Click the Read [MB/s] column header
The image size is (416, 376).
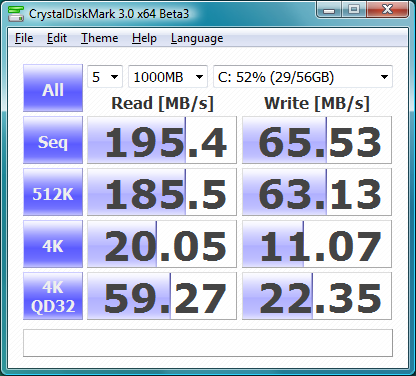click(162, 103)
